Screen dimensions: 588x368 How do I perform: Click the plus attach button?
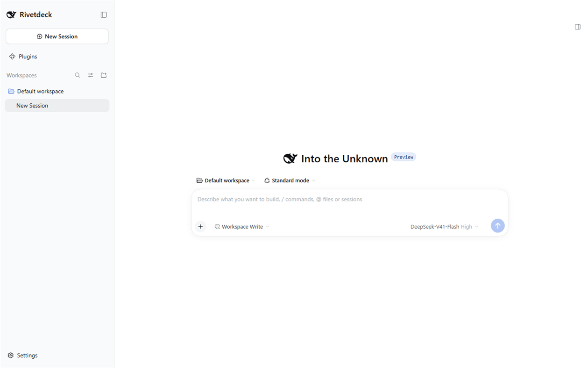click(200, 227)
